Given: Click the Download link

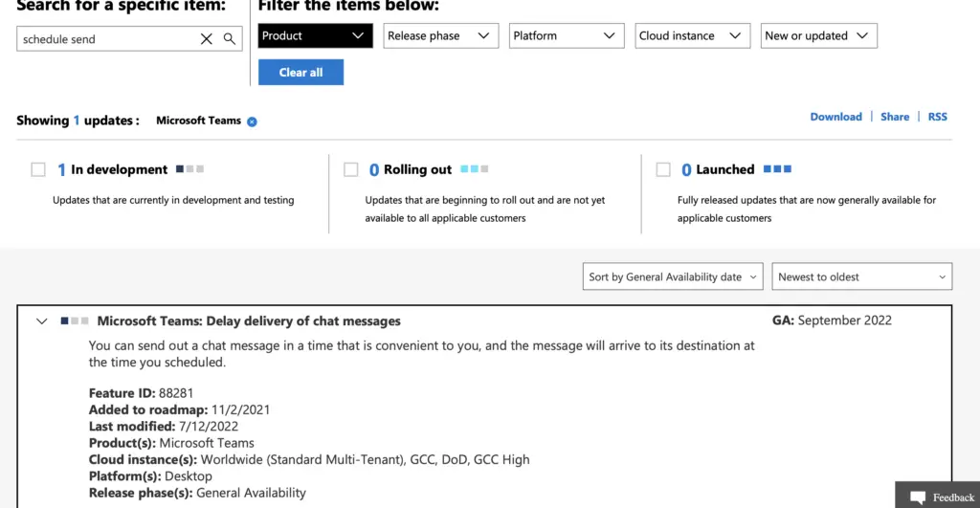Looking at the screenshot, I should tap(835, 117).
